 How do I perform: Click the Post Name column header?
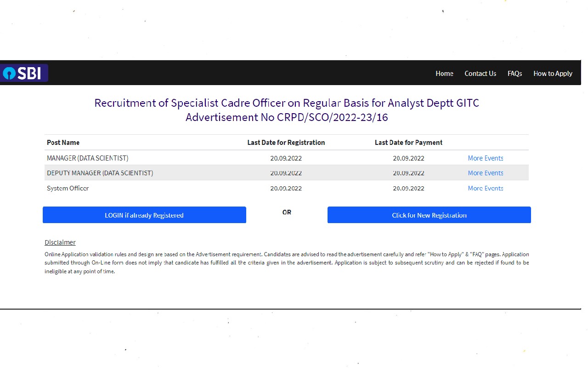pos(63,143)
